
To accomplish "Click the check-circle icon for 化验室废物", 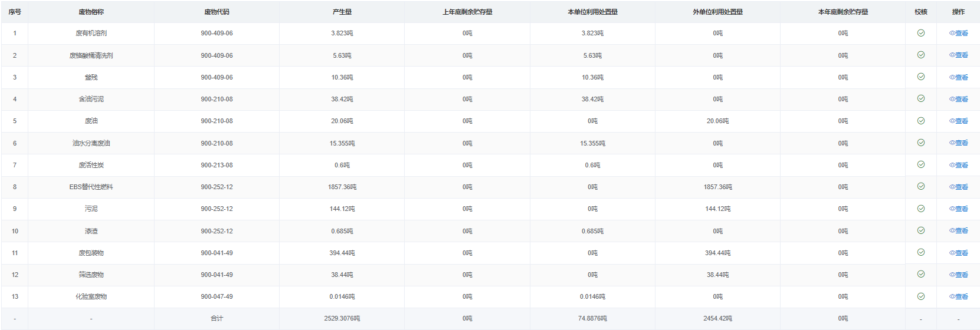I will [x=920, y=296].
